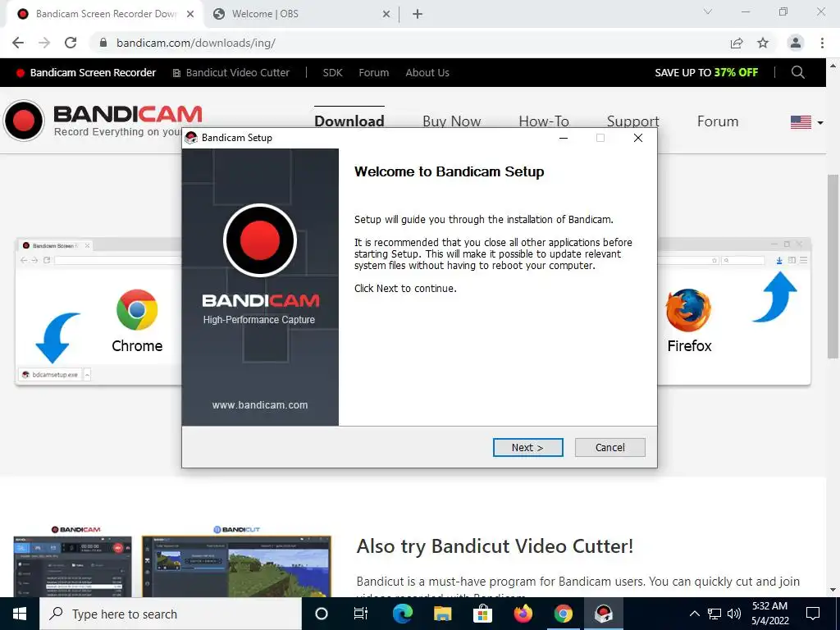The image size is (840, 630).
Task: Open Forum in the top black bar
Action: (x=374, y=73)
